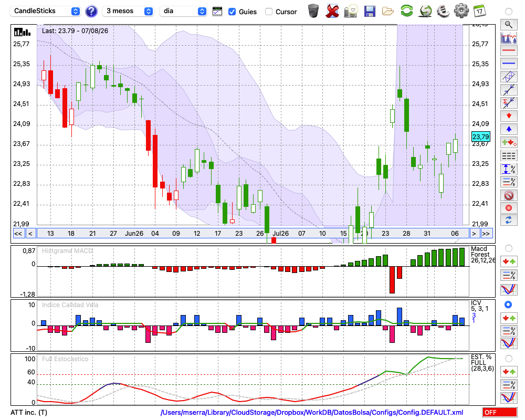Enable the Cursor checkbox
The height and width of the screenshot is (420, 525).
click(268, 12)
